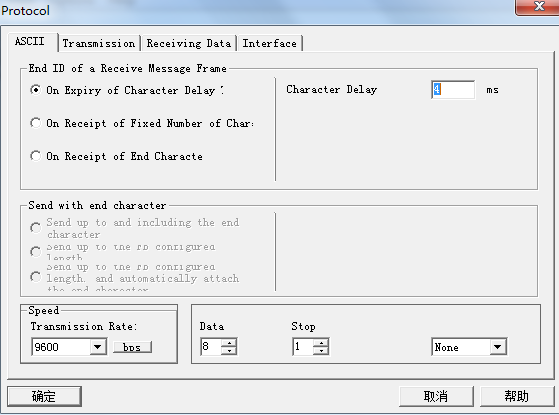Confirm with the 确定 button

[x=44, y=396]
